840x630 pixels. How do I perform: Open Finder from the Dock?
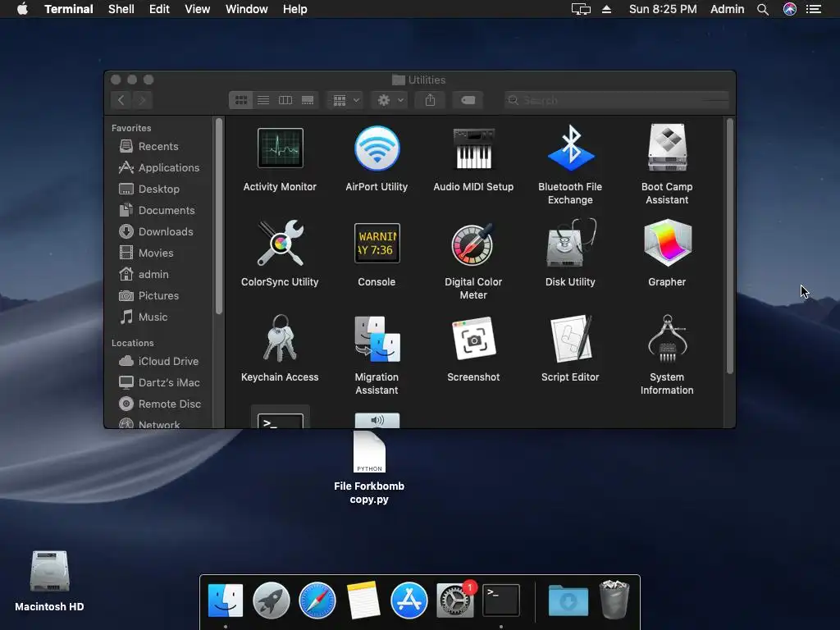point(226,600)
